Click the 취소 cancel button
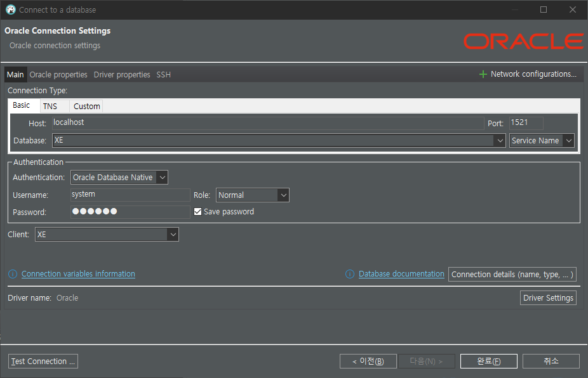 click(551, 361)
